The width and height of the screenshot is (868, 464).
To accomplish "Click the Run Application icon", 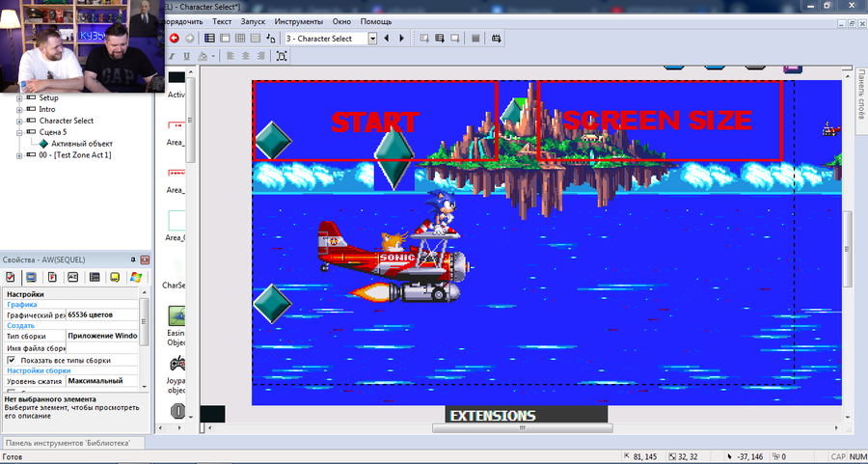I will (440, 39).
